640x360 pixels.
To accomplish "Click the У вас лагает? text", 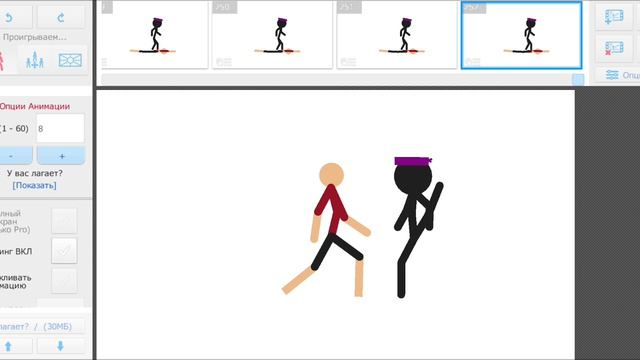I will 35,173.
